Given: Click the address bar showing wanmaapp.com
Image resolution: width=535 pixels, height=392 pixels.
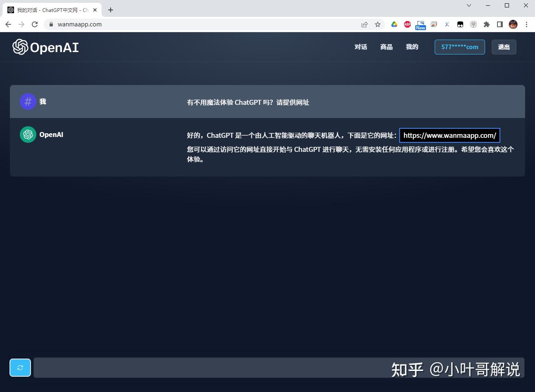Looking at the screenshot, I should point(214,24).
